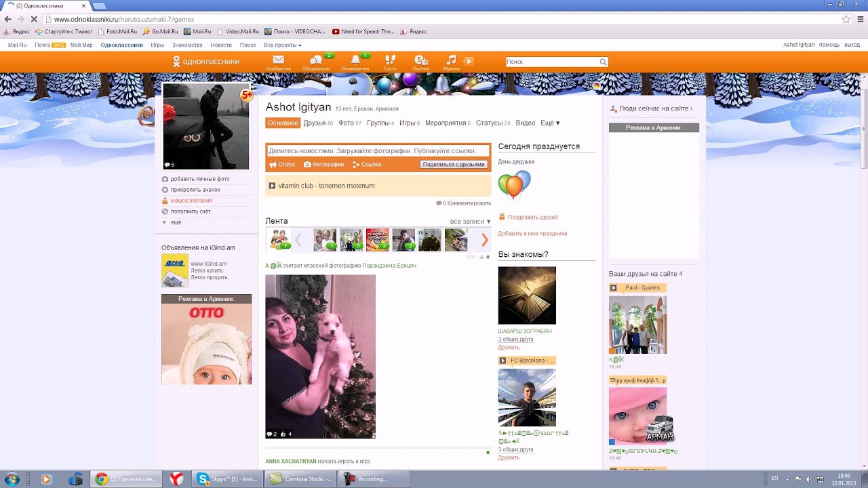Open the Видео profile tab
This screenshot has width=868, height=488.
[x=525, y=123]
